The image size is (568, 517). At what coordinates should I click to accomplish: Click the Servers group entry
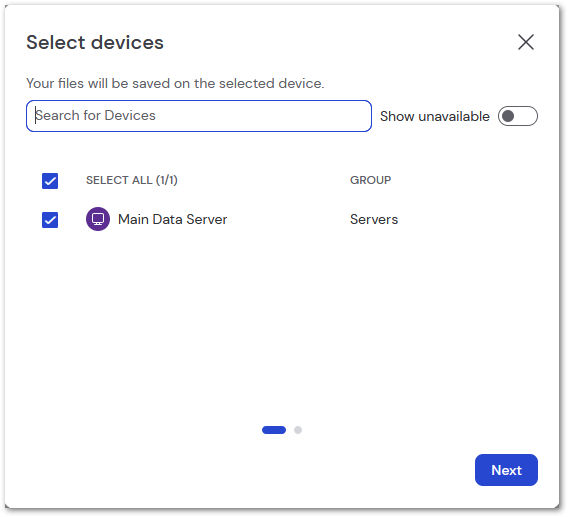point(374,219)
